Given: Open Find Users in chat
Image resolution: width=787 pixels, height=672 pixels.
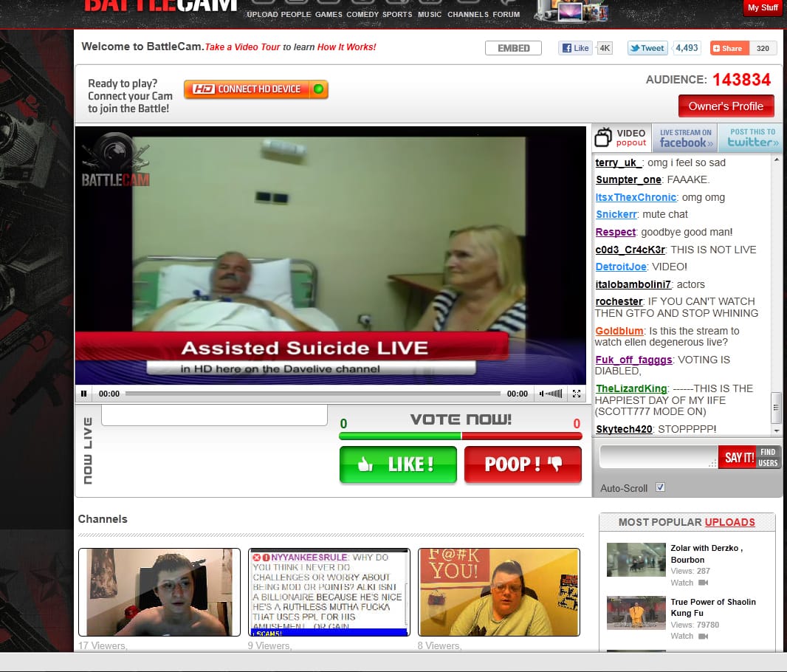Looking at the screenshot, I should [769, 457].
